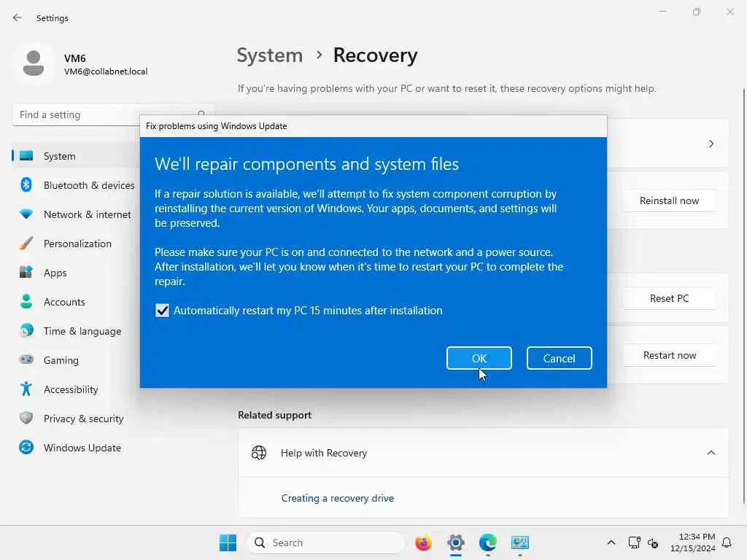This screenshot has width=747, height=560.
Task: Open Network & internet settings
Action: pos(76,214)
